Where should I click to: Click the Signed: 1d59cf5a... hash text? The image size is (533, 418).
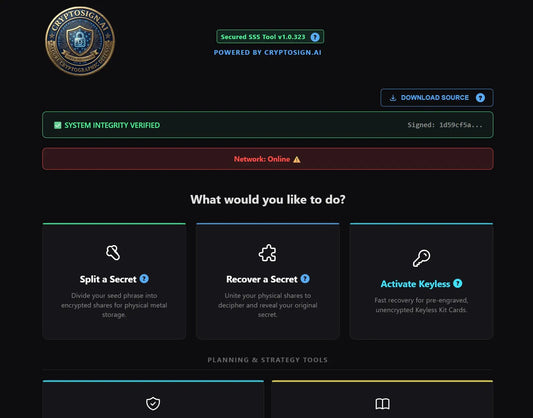tap(445, 125)
